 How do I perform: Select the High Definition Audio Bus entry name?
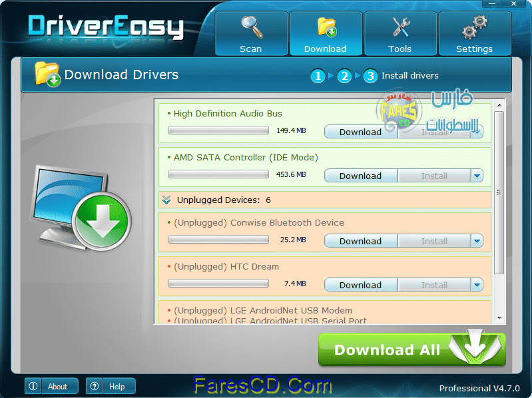point(228,114)
